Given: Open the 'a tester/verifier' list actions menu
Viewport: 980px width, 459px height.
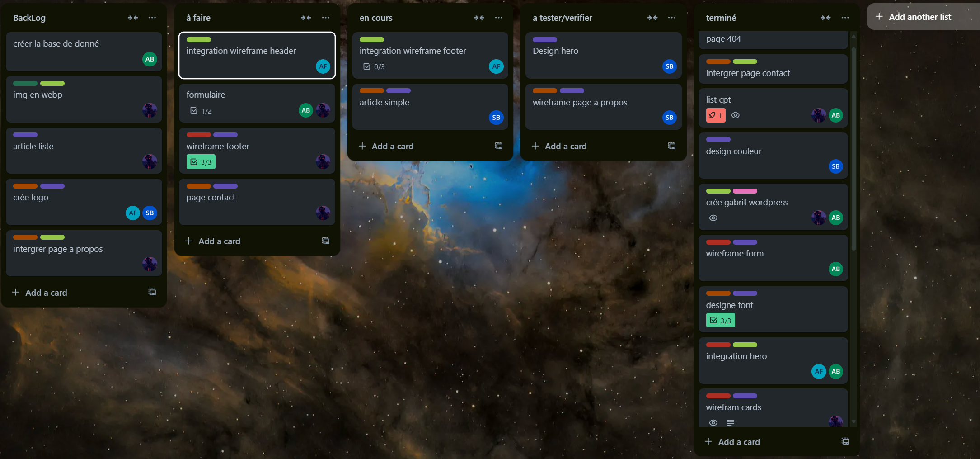Looking at the screenshot, I should click(671, 18).
